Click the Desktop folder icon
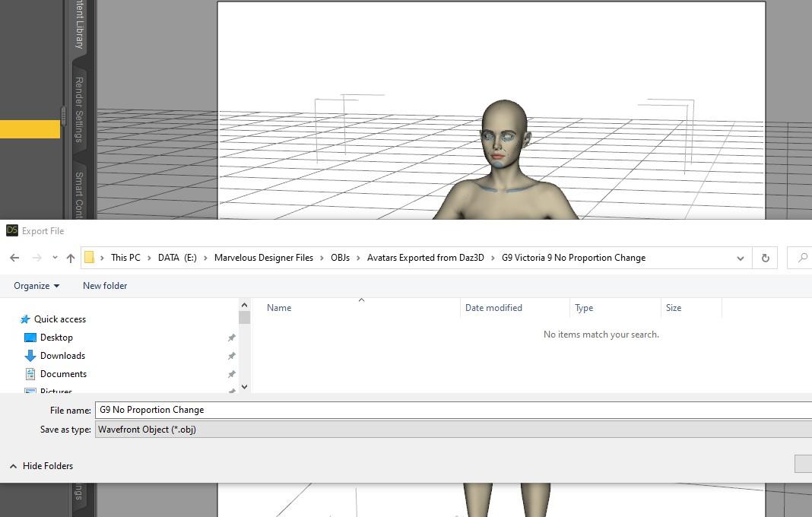Viewport: 812px width, 517px height. (x=30, y=338)
